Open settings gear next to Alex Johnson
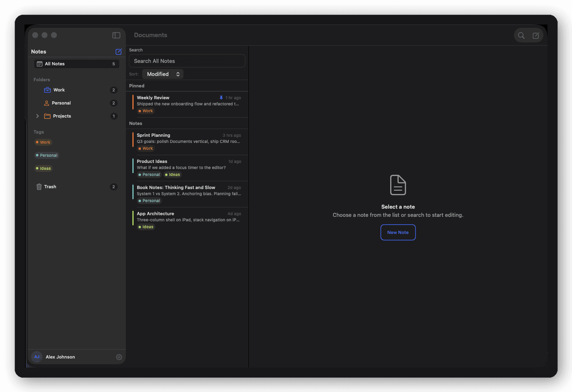The width and height of the screenshot is (572, 392). tap(119, 357)
